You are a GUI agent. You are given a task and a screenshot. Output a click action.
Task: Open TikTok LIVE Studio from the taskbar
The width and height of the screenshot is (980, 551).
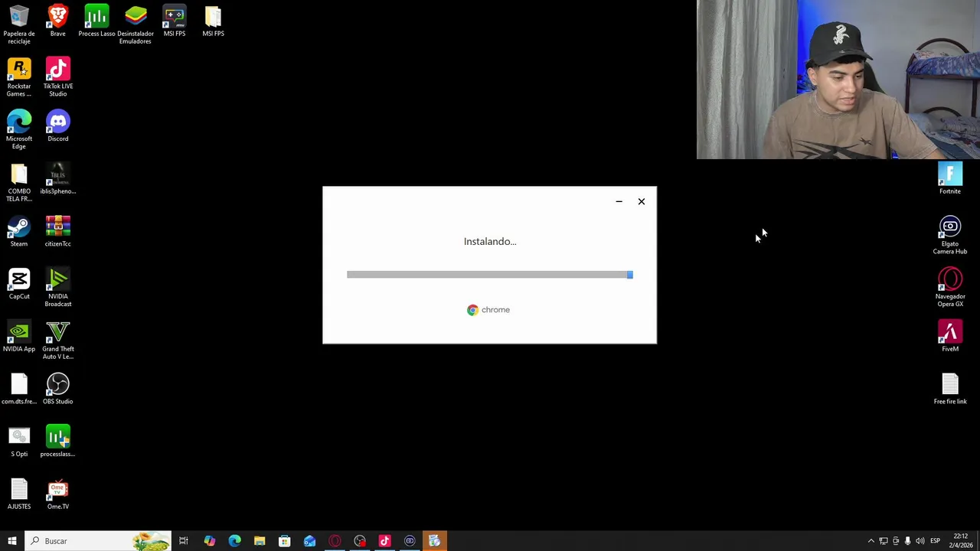click(384, 541)
